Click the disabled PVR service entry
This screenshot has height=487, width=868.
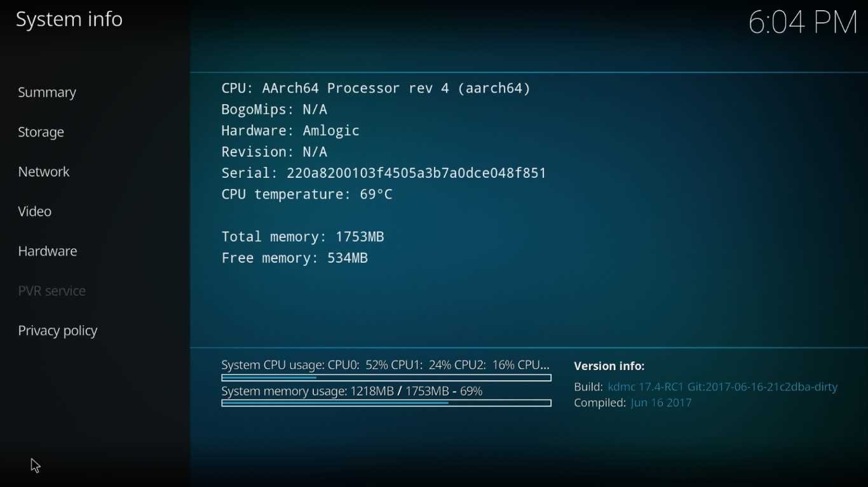[x=52, y=291]
